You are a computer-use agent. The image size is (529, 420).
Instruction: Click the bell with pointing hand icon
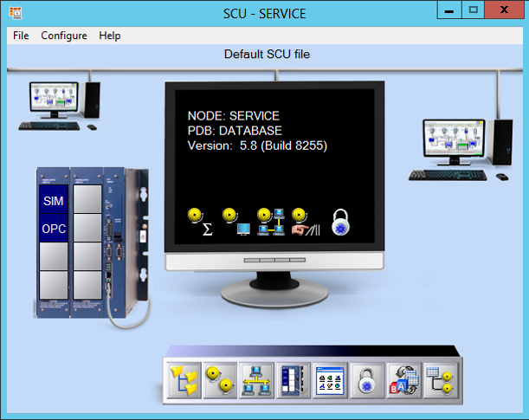point(306,222)
